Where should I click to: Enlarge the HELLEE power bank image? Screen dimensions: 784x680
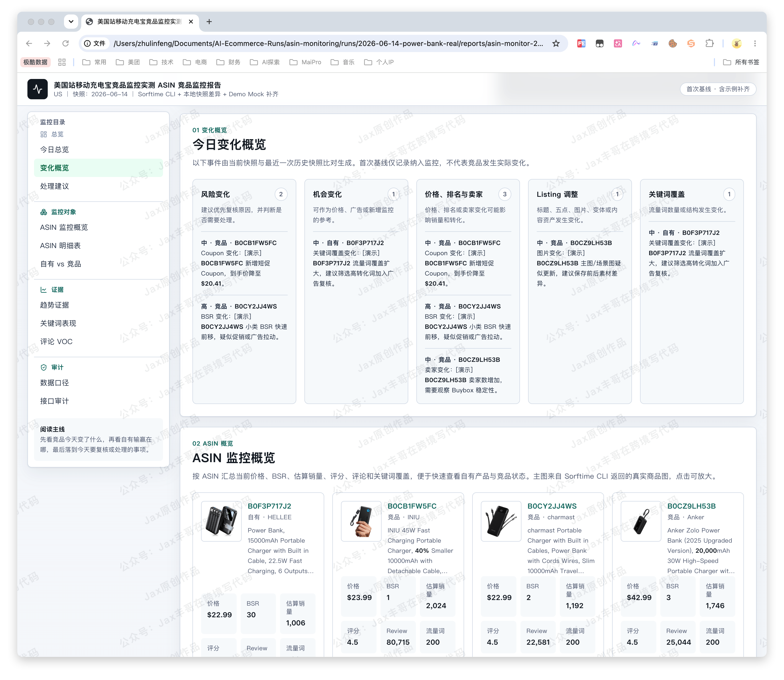[221, 521]
